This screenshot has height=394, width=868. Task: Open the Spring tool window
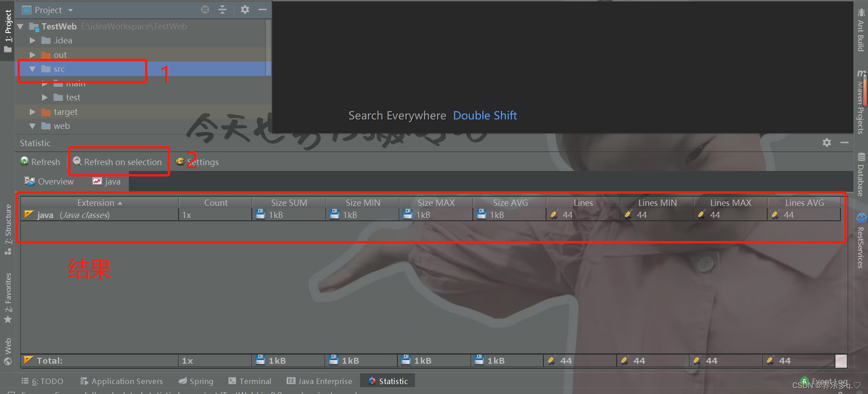tap(196, 381)
